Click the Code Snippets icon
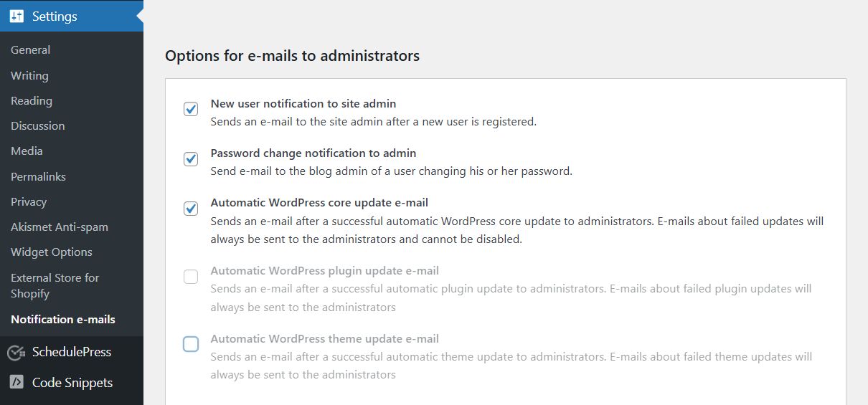The height and width of the screenshot is (405, 868). [x=17, y=382]
